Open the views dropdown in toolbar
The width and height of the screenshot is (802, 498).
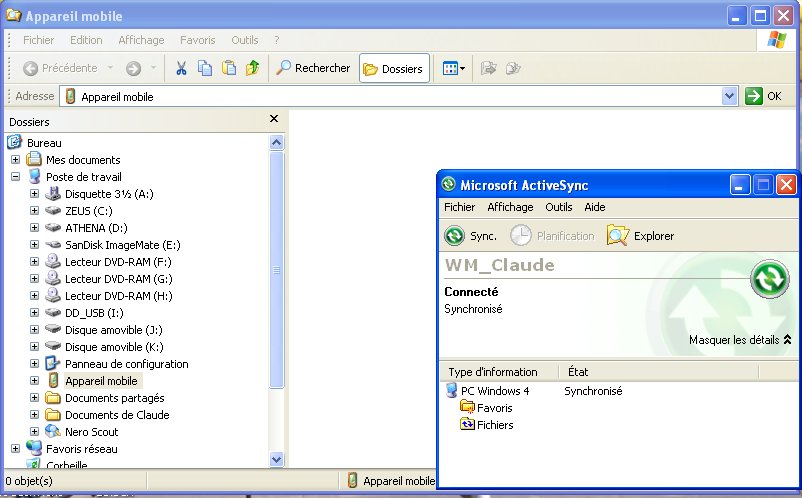454,69
